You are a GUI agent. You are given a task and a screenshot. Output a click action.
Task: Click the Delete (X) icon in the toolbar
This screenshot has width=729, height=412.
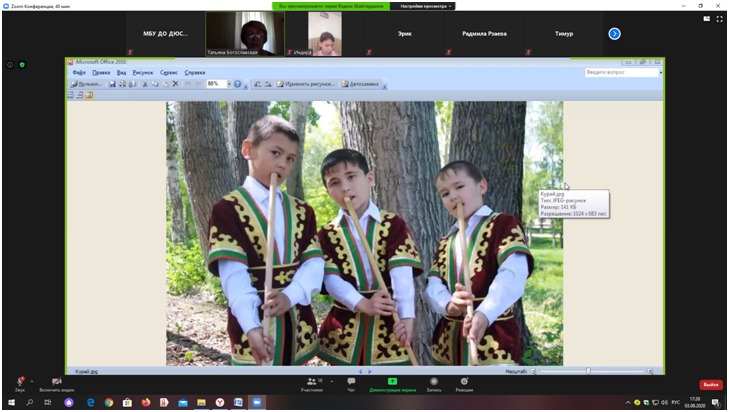click(x=176, y=84)
